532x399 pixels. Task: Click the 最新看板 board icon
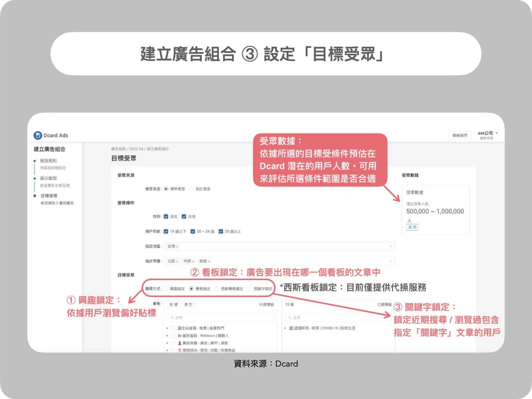(x=179, y=336)
